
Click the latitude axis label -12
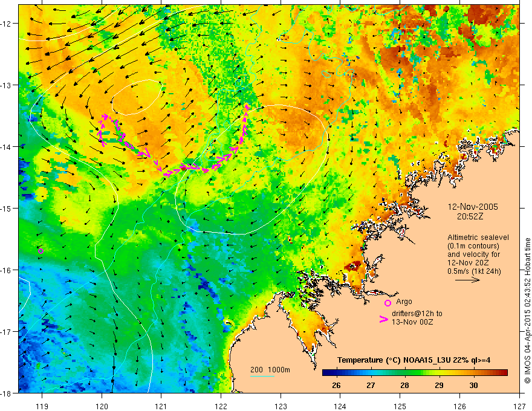(x=7, y=24)
